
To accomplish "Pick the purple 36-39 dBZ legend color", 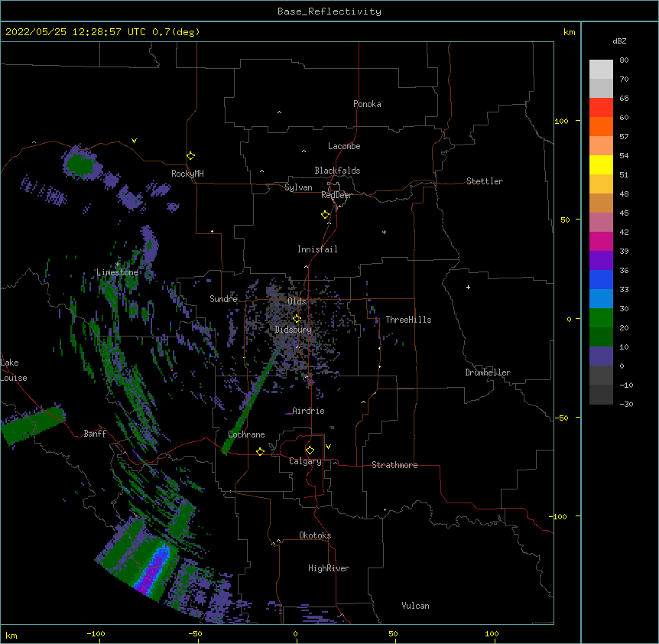I will pos(601,260).
